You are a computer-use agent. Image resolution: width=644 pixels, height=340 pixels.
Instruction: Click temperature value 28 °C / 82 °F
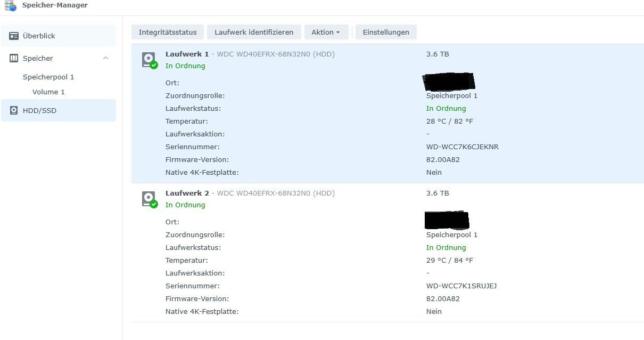click(450, 121)
